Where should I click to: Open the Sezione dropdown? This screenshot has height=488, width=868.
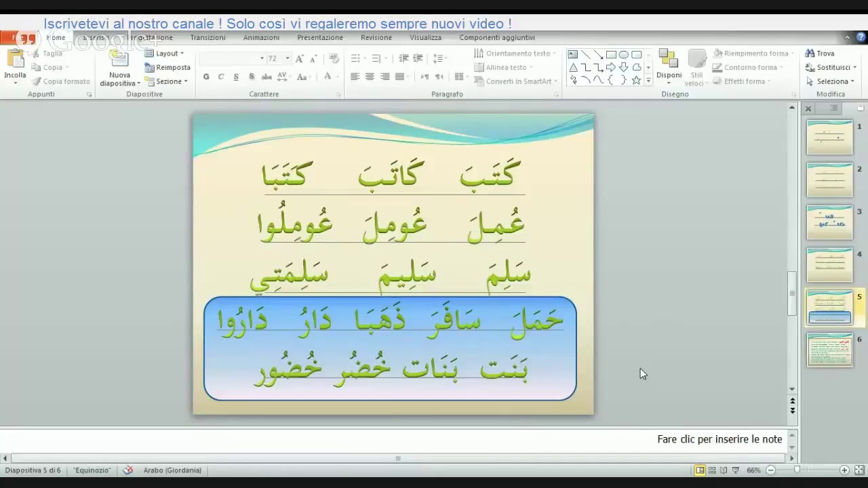coord(166,81)
